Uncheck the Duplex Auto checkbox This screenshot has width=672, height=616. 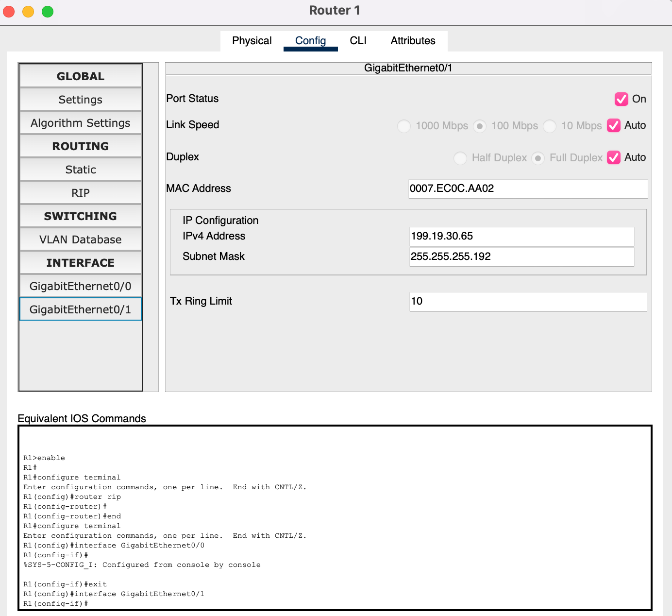[x=614, y=157]
